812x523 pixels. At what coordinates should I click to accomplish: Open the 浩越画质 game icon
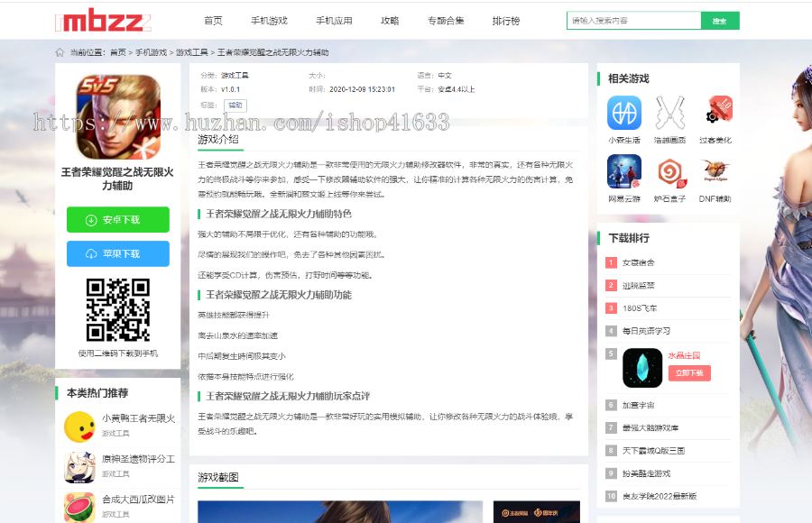pos(669,113)
